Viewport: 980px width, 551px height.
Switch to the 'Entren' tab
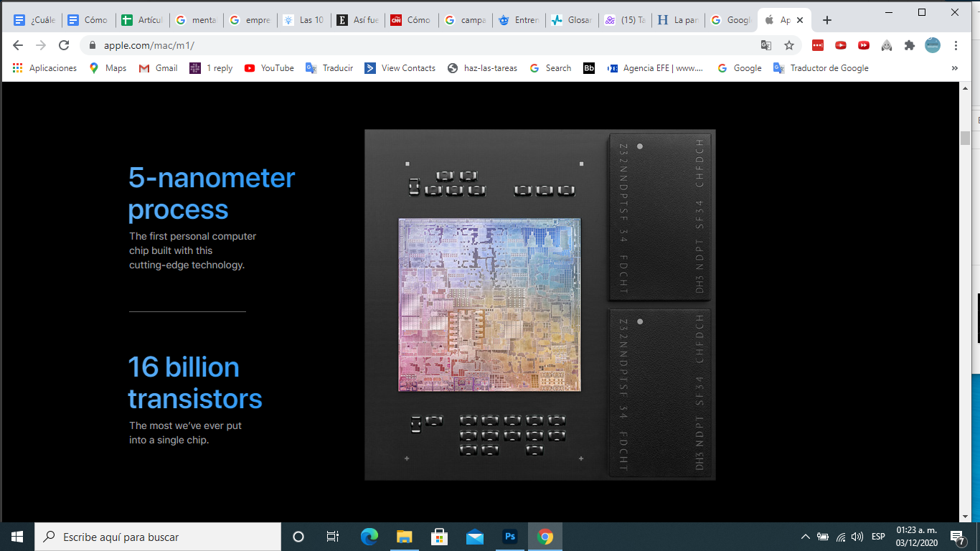coord(519,20)
